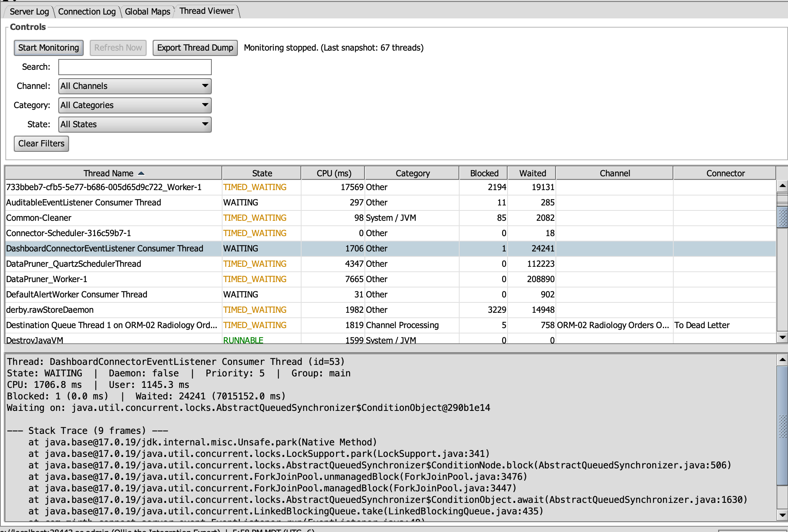788x532 pixels.
Task: Sort by the CPU (ms) column header
Action: [334, 173]
